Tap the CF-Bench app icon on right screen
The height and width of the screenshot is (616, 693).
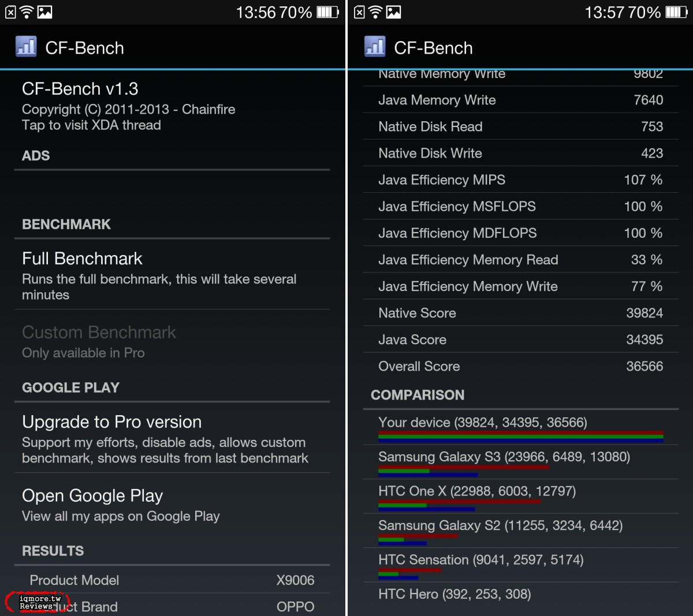[x=375, y=47]
